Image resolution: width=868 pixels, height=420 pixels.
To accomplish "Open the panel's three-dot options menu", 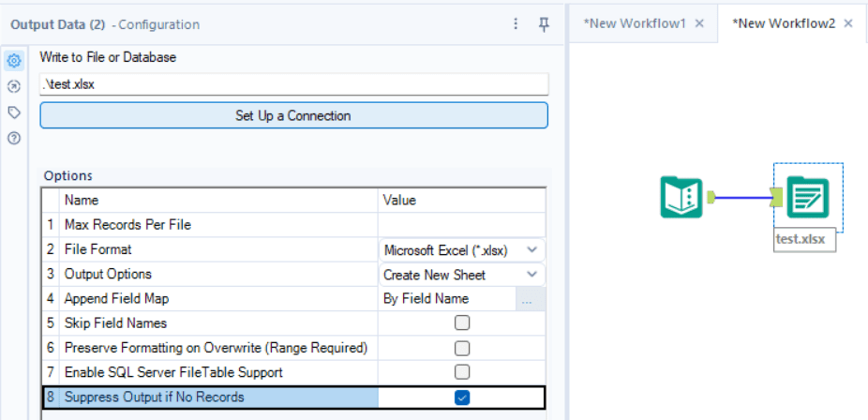I will 516,24.
